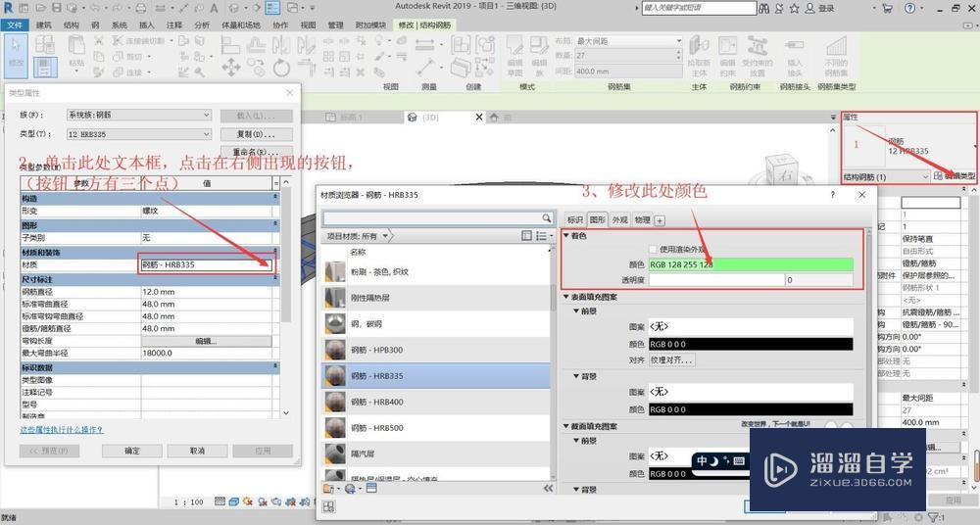The width and height of the screenshot is (980, 525).
Task: Click the 取消 (Cancel) button in Type Properties
Action: [x=197, y=451]
